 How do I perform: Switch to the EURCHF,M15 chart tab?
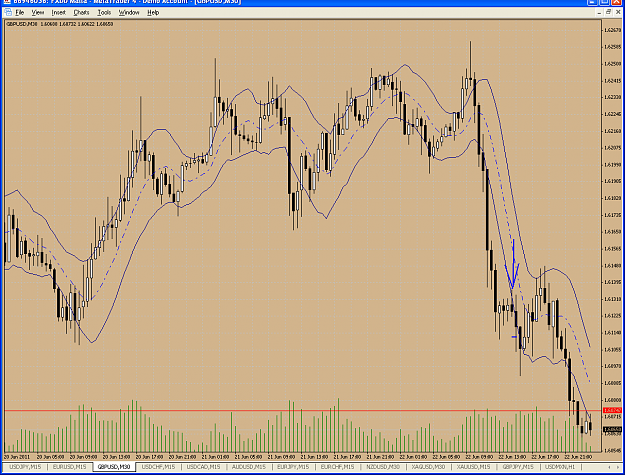[337, 467]
